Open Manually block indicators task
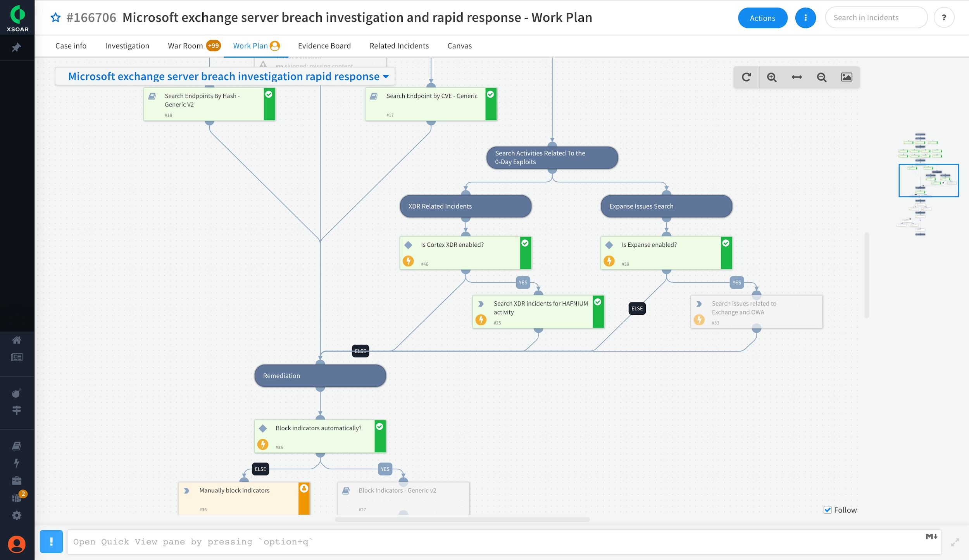This screenshot has height=560, width=969. click(244, 498)
